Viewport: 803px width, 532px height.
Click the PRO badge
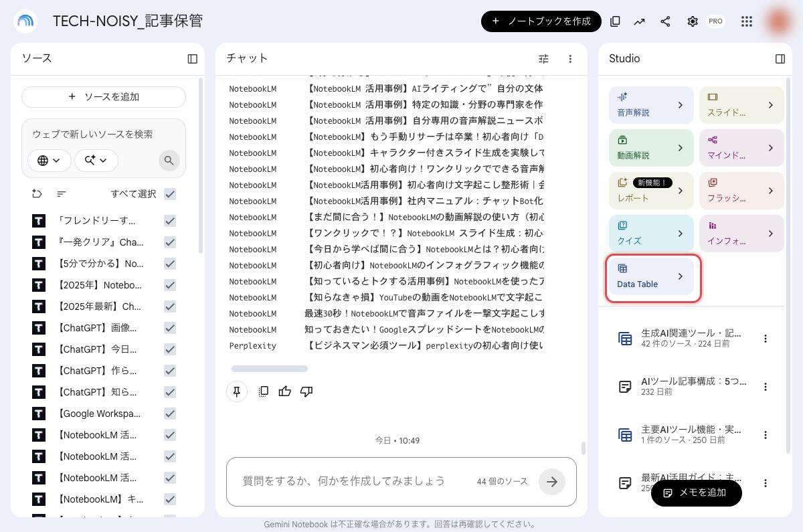[x=716, y=21]
